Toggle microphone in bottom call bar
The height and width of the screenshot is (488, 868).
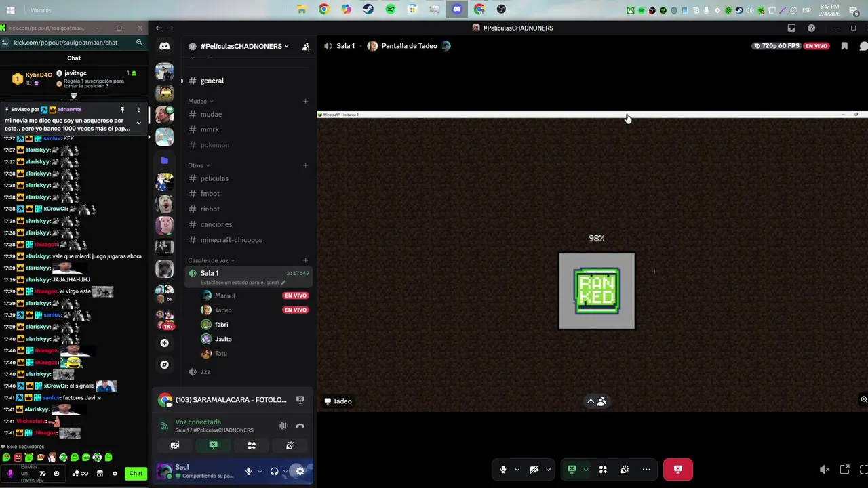click(502, 469)
